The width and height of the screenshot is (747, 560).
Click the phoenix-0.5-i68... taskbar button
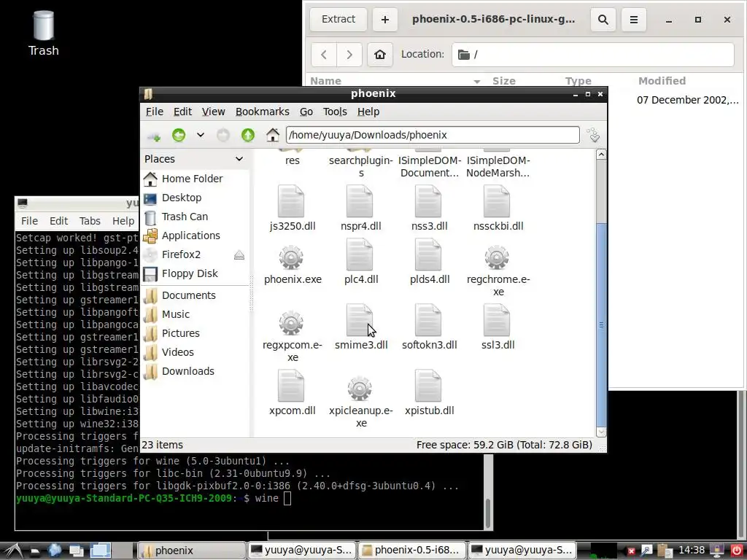click(x=412, y=551)
